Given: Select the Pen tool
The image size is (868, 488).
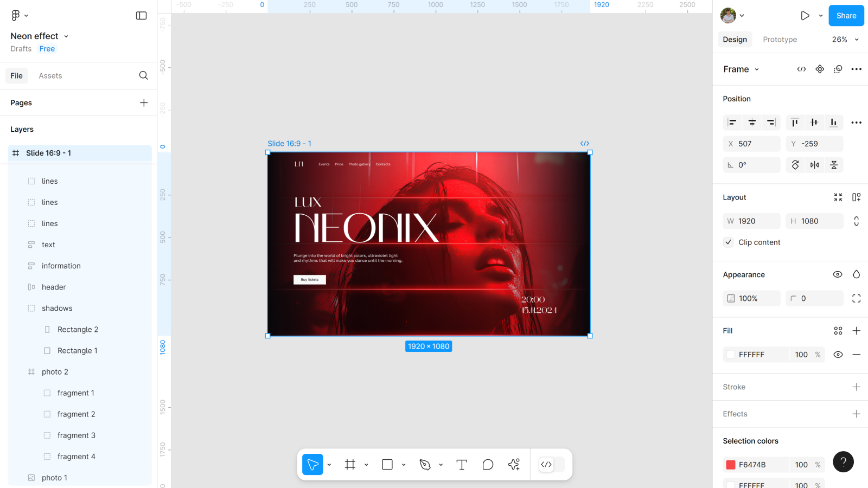Looking at the screenshot, I should (425, 465).
